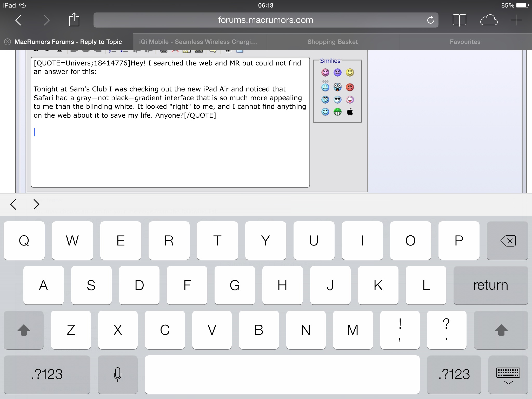The height and width of the screenshot is (399, 532).
Task: Tap the R key
Action: pyautogui.click(x=169, y=241)
